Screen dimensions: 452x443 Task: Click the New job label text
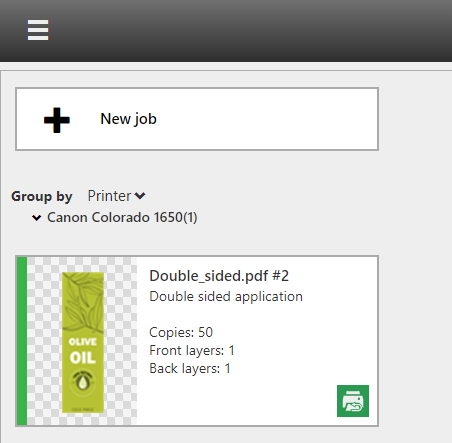tap(128, 119)
